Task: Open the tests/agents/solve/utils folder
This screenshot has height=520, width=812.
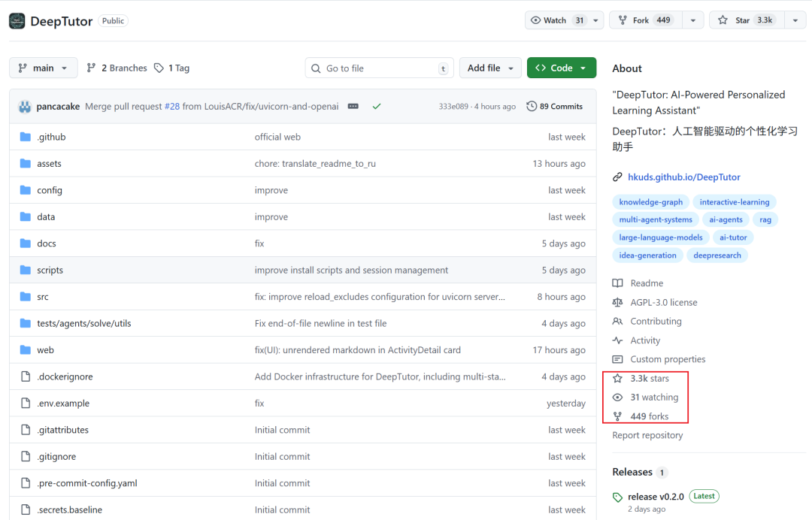Action: coord(84,323)
